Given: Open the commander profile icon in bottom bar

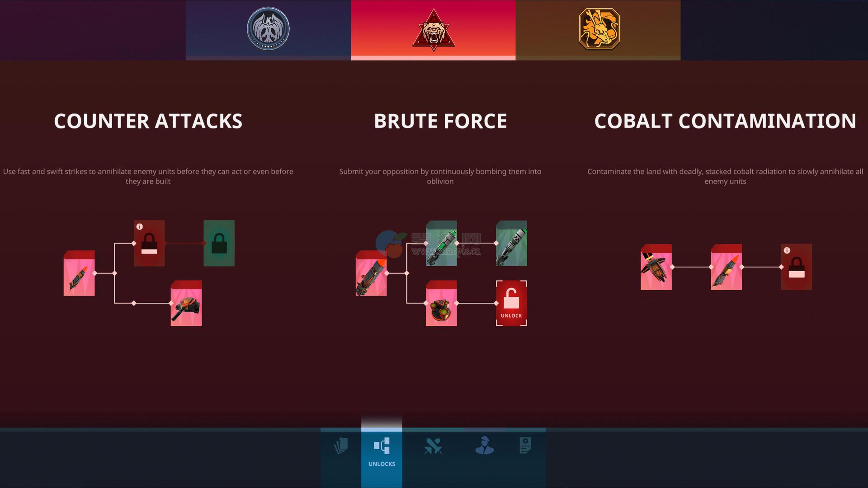Looking at the screenshot, I should [485, 446].
